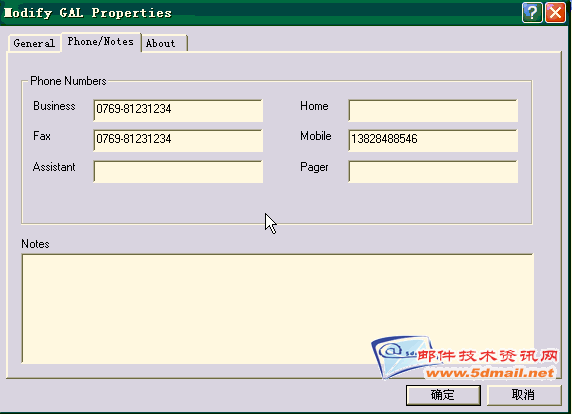Click the Phone Numbers group label
Screen dimensions: 572x414
click(x=68, y=81)
